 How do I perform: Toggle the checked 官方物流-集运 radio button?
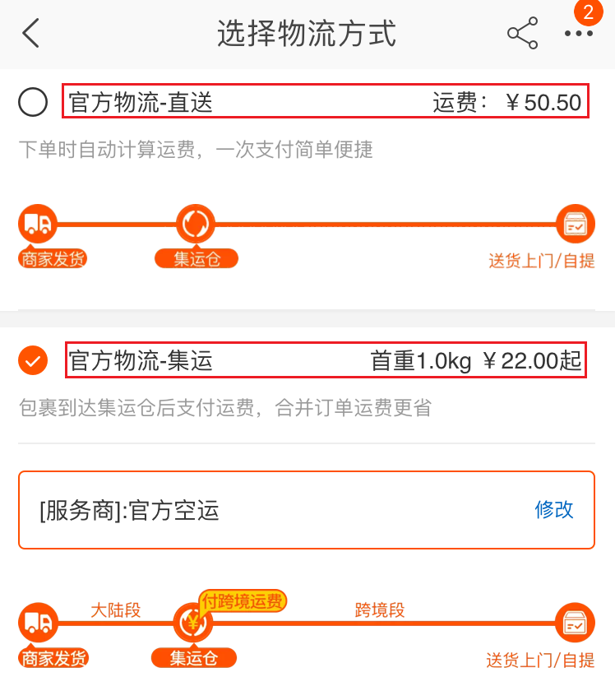pyautogui.click(x=34, y=360)
